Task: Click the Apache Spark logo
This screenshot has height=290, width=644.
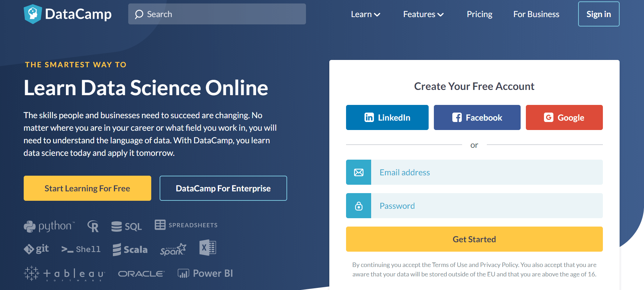Action: 173,249
